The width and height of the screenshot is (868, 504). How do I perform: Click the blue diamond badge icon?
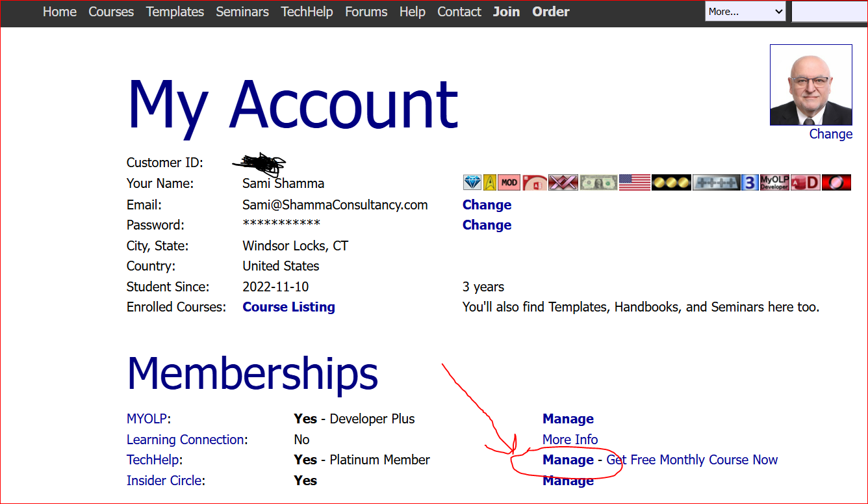(x=472, y=183)
